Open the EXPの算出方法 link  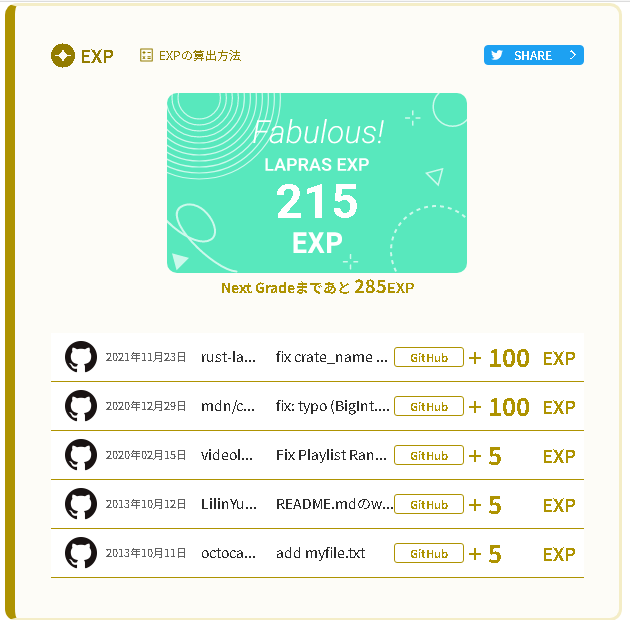[x=199, y=56]
